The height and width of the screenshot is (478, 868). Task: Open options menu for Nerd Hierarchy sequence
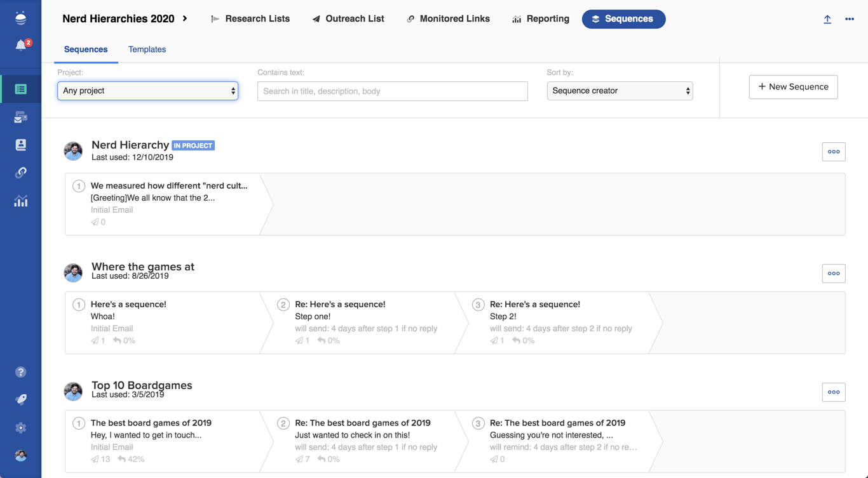[x=833, y=152]
